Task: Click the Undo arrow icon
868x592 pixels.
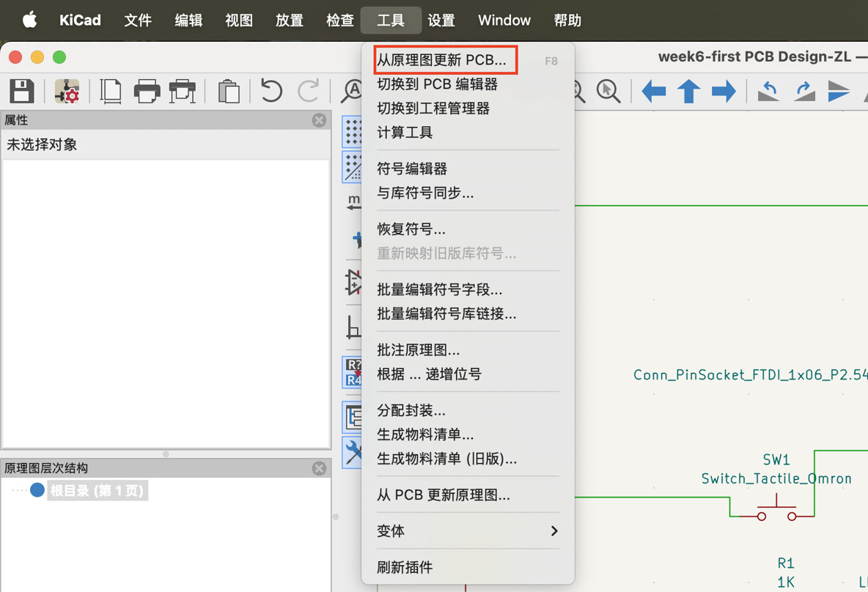Action: click(271, 91)
